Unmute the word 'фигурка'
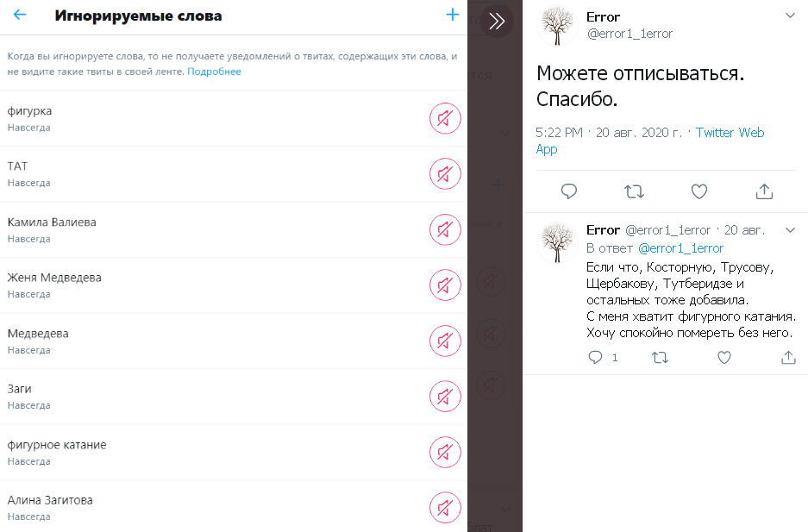This screenshot has width=808, height=532. (x=445, y=118)
